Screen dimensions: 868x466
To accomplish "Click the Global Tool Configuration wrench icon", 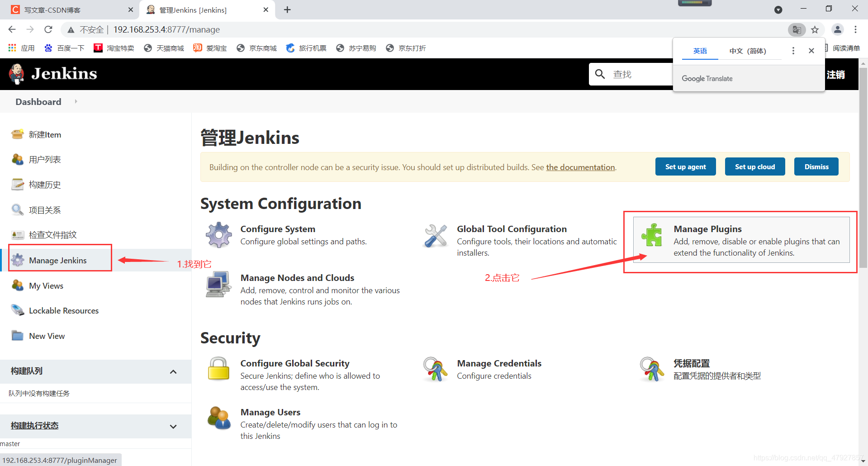I will pos(436,236).
